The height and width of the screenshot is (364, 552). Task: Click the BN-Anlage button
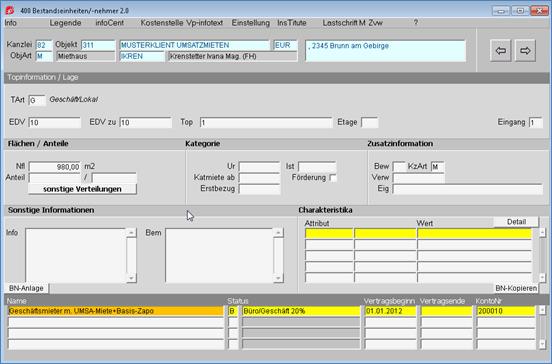pyautogui.click(x=26, y=288)
